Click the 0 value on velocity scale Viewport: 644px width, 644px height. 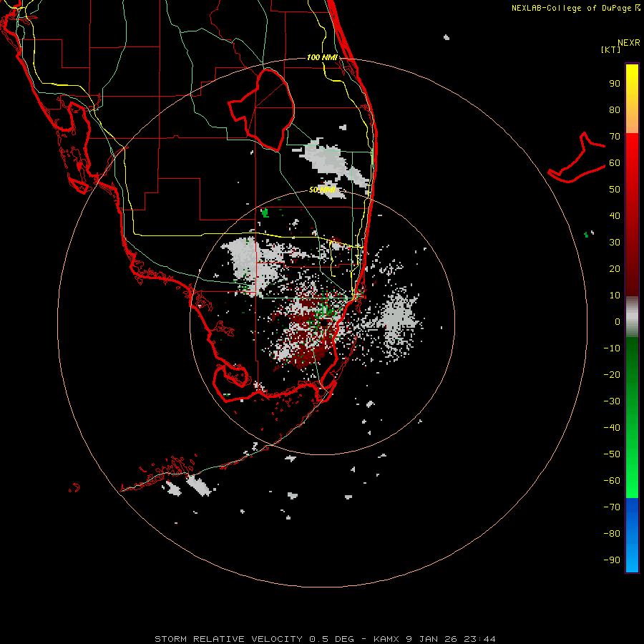pos(618,321)
